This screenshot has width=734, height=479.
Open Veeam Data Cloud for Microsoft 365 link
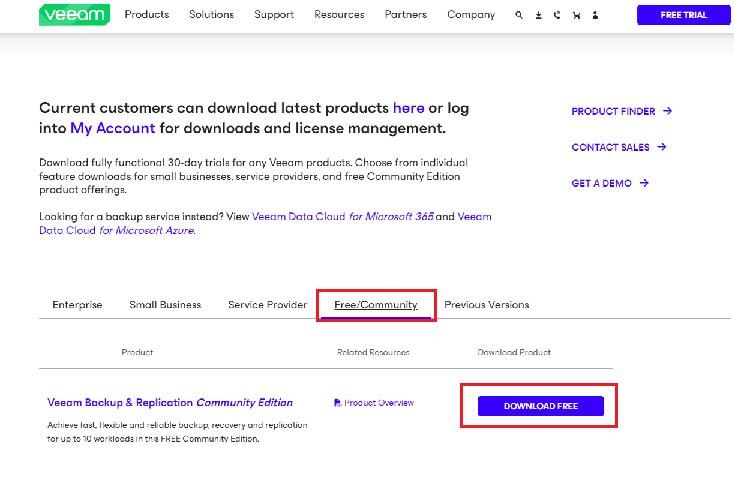(x=343, y=216)
